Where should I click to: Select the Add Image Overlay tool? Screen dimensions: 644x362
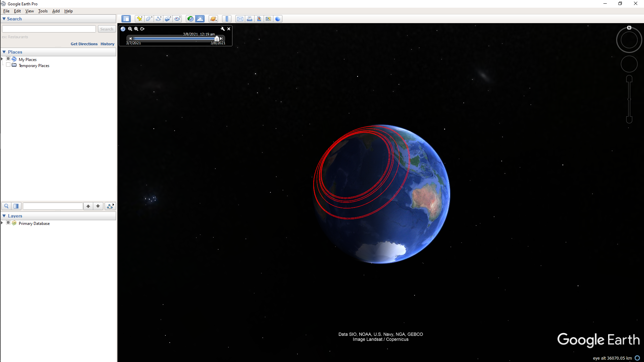[168, 19]
